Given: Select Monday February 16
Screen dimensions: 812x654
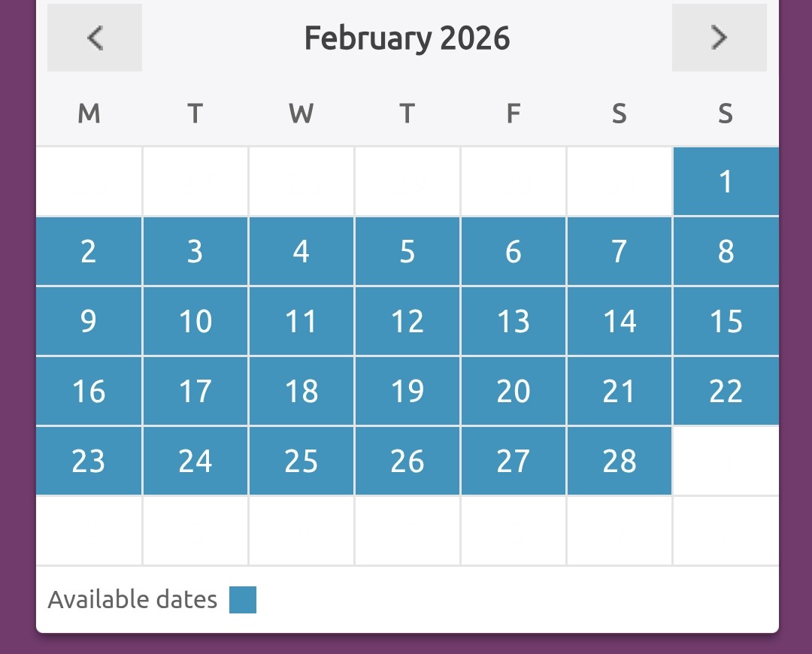Looking at the screenshot, I should click(x=89, y=391).
